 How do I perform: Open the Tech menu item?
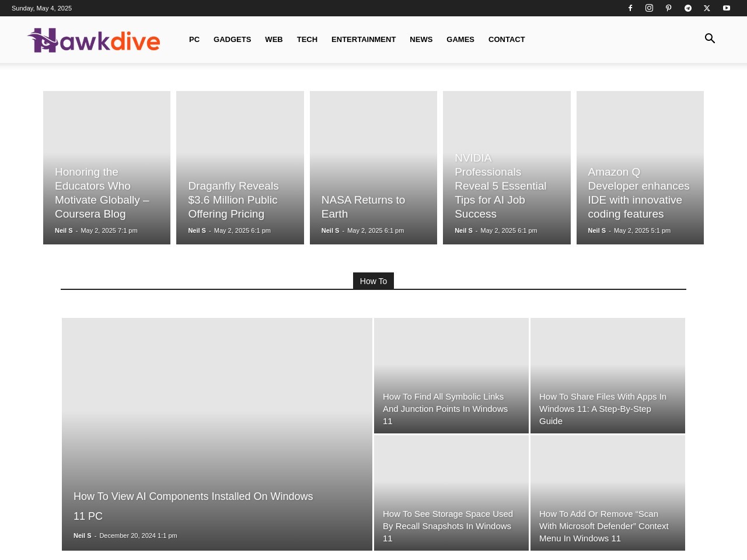(307, 39)
